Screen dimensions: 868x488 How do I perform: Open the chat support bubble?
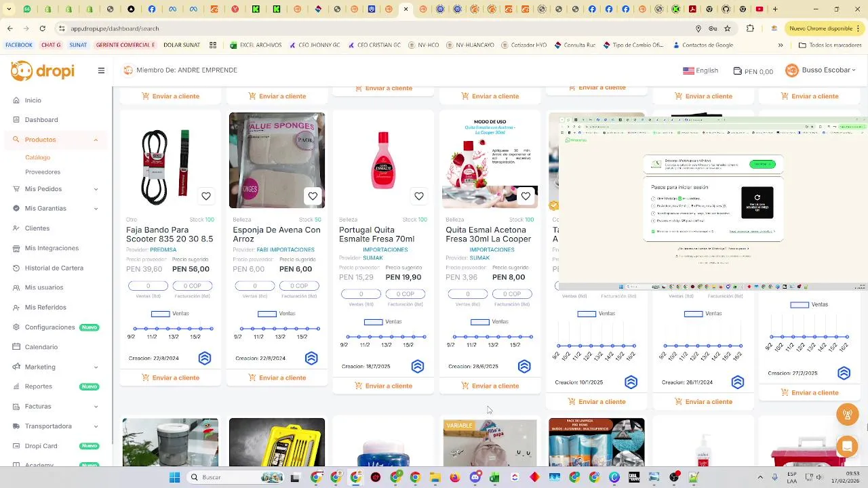click(846, 446)
